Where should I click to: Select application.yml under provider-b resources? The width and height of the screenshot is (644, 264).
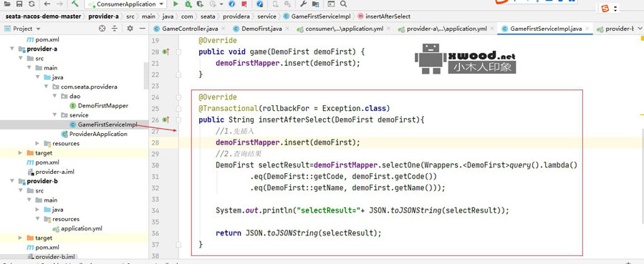click(77, 228)
